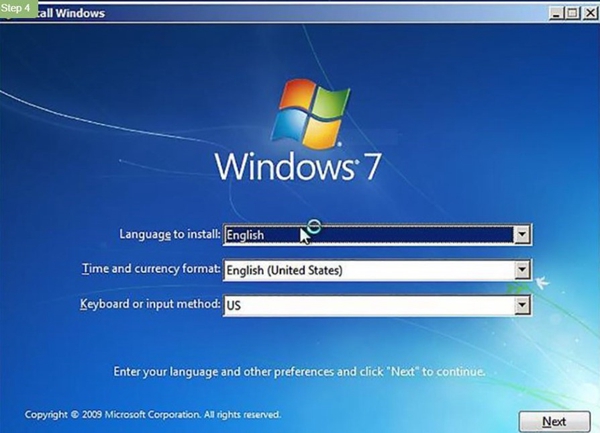The image size is (600, 433).
Task: Click the 'Time and currency format:' label
Action: click(x=151, y=269)
